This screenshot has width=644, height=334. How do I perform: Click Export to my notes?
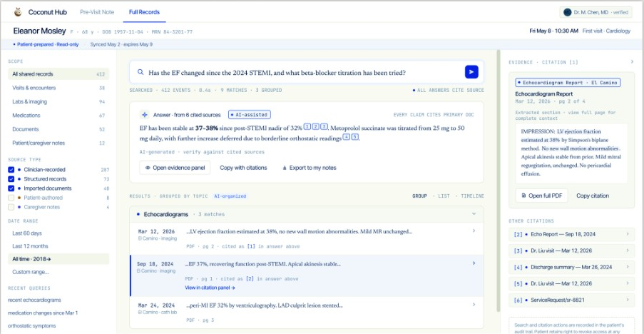click(310, 168)
